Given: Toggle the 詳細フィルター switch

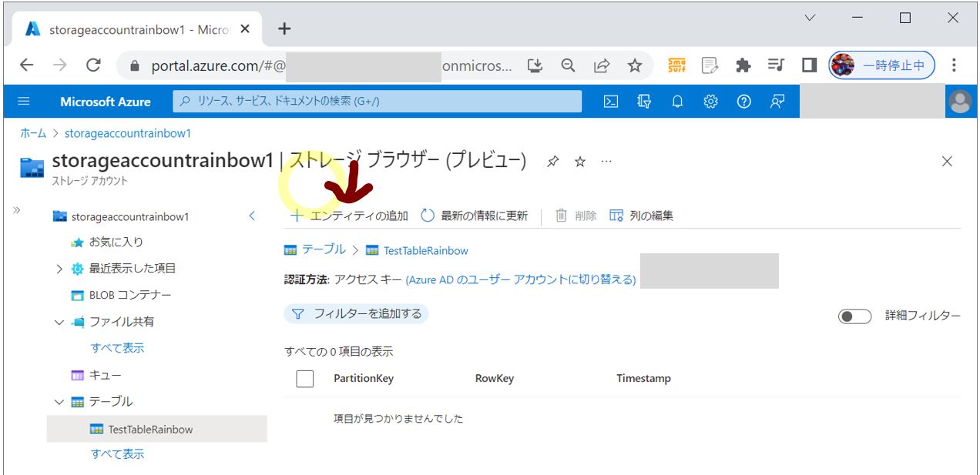Looking at the screenshot, I should (x=854, y=316).
